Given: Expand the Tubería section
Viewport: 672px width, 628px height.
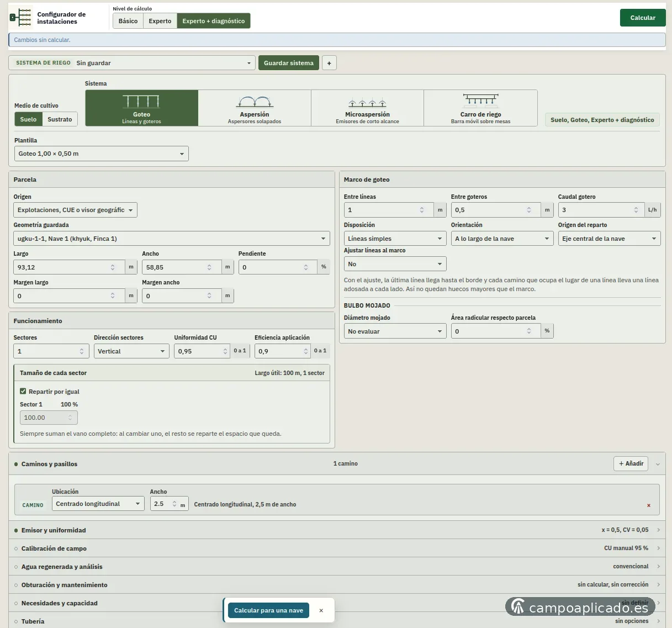Looking at the screenshot, I should coord(336,621).
